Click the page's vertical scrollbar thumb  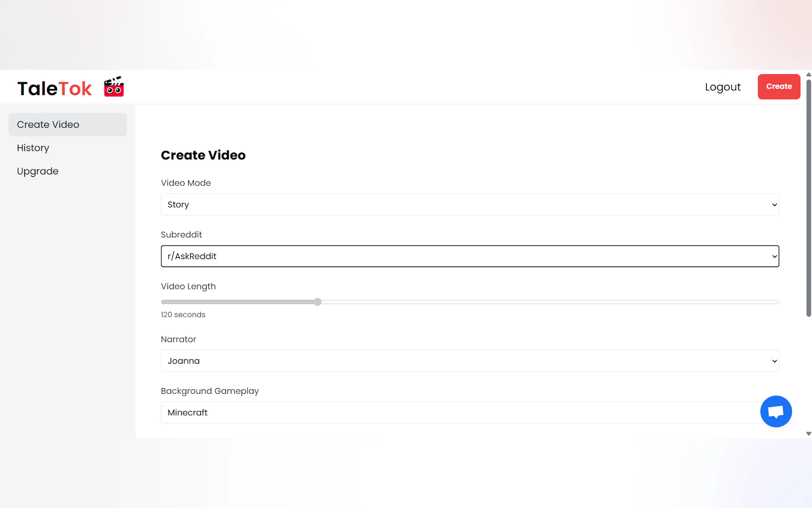[x=808, y=198]
